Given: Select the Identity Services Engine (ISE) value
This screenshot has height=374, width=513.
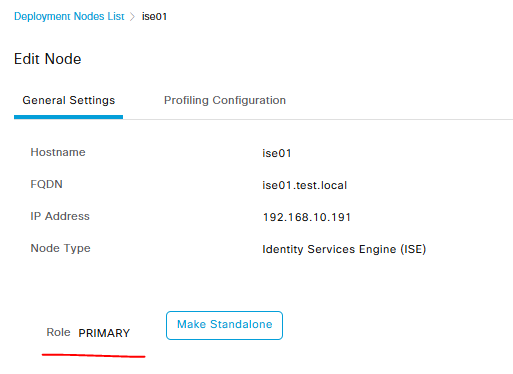Looking at the screenshot, I should point(344,249).
